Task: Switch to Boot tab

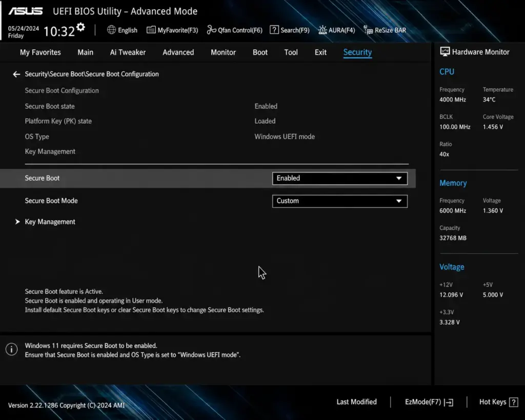Action: 260,52
